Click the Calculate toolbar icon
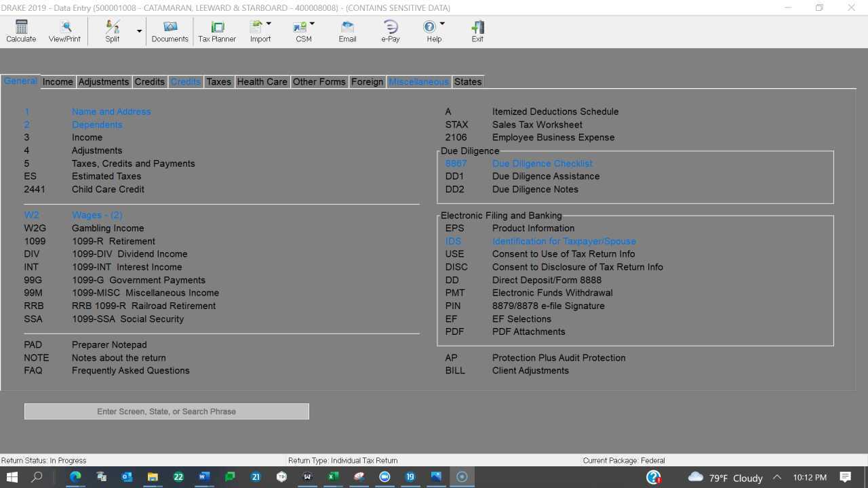This screenshot has height=488, width=868. tap(21, 31)
